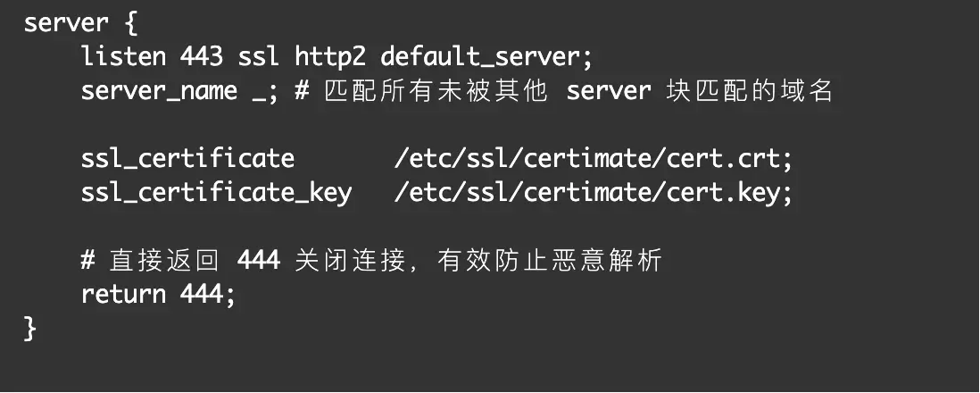Click the 'ssl_certificate_key' directive
Screen dimensions: 980x393
(x=216, y=193)
